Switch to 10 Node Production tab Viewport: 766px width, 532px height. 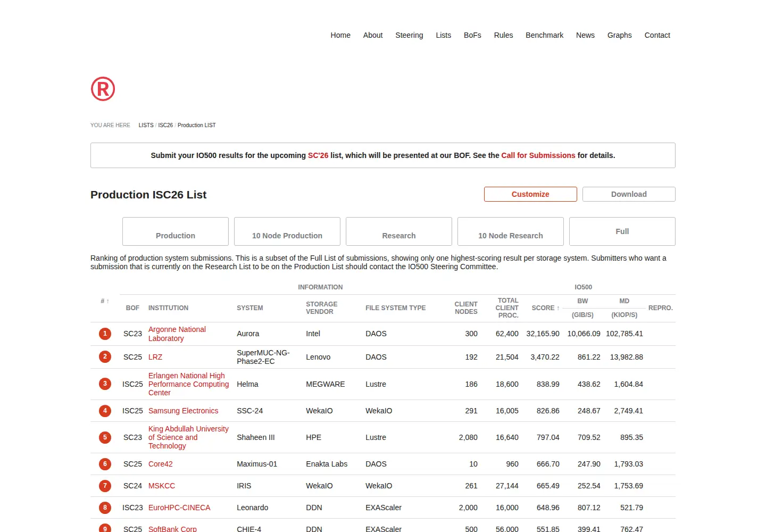(x=287, y=231)
